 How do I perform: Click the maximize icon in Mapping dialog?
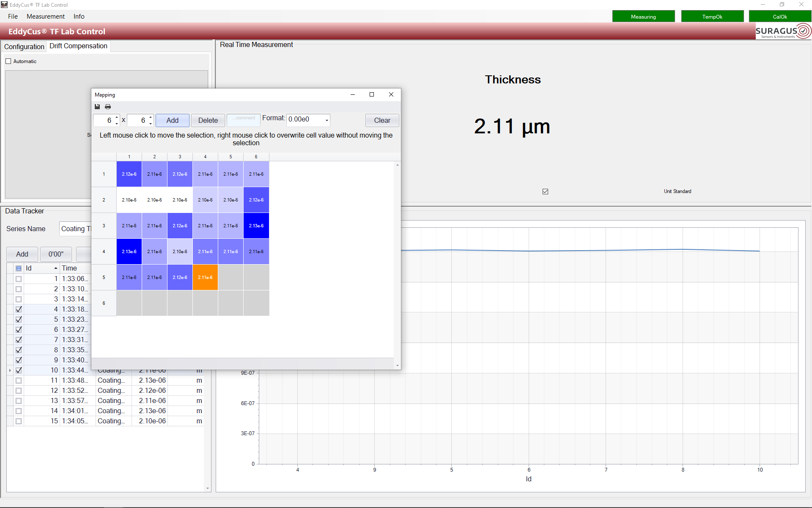(x=371, y=94)
